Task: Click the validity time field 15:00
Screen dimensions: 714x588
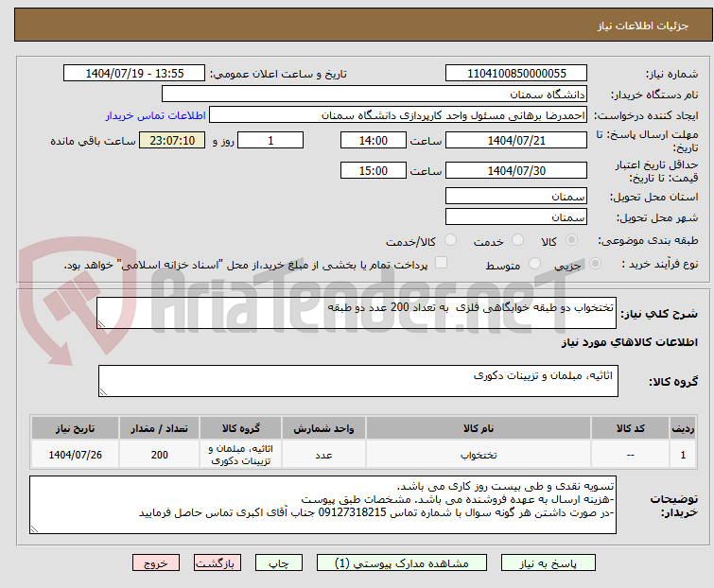Action: click(x=374, y=170)
